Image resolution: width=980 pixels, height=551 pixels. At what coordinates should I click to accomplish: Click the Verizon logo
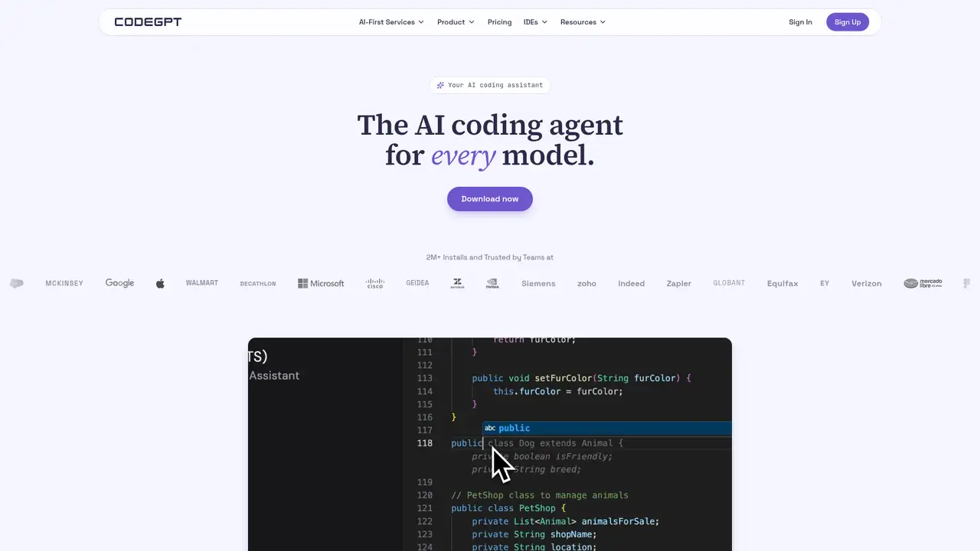867,283
